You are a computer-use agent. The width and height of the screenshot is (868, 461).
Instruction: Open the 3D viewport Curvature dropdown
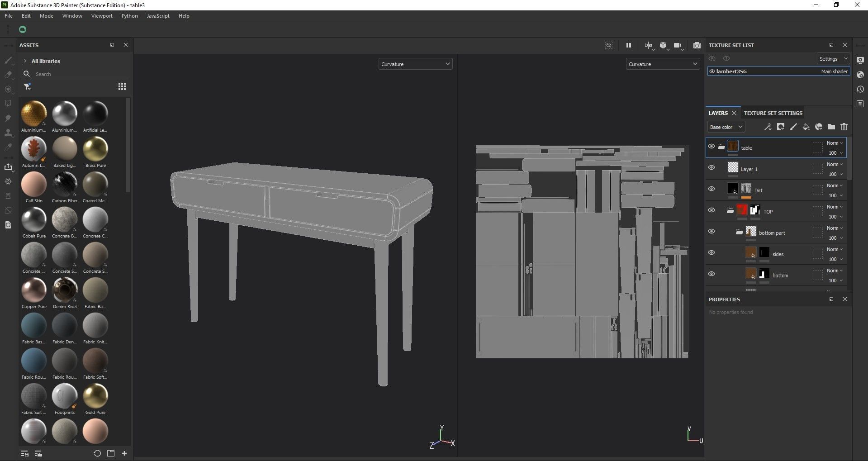click(x=415, y=64)
